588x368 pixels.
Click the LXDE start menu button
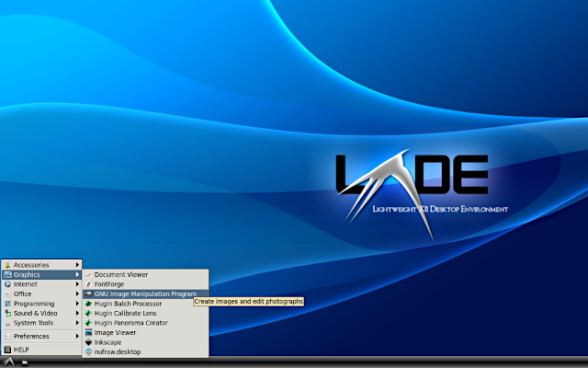[x=8, y=362]
